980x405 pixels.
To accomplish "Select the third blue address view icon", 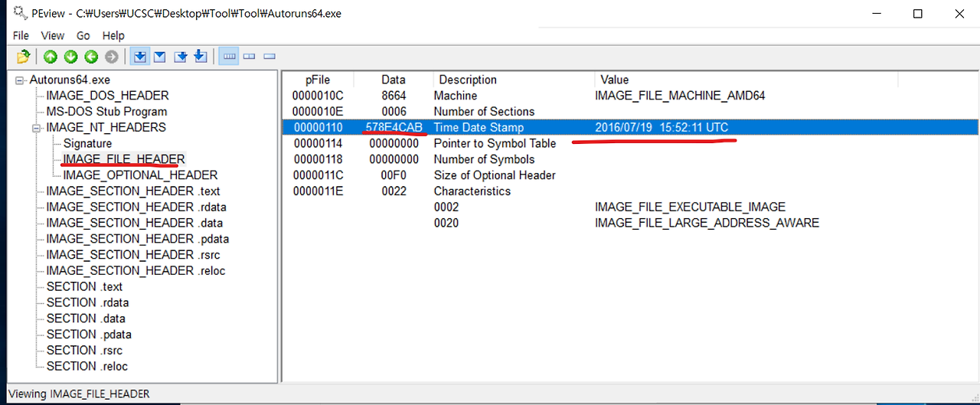I will point(181,57).
